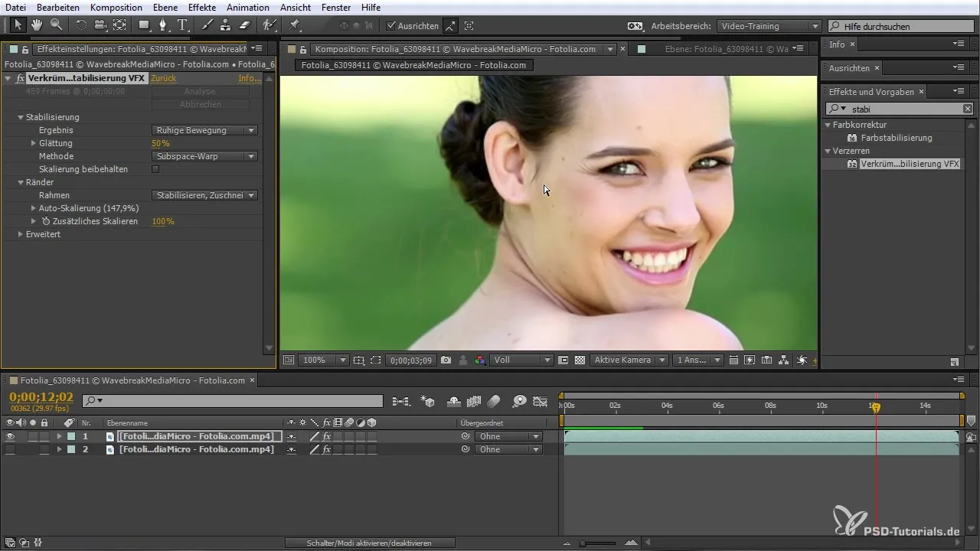
Task: Open the Arbeitsbereich Video-Training dropdown
Action: click(x=769, y=26)
